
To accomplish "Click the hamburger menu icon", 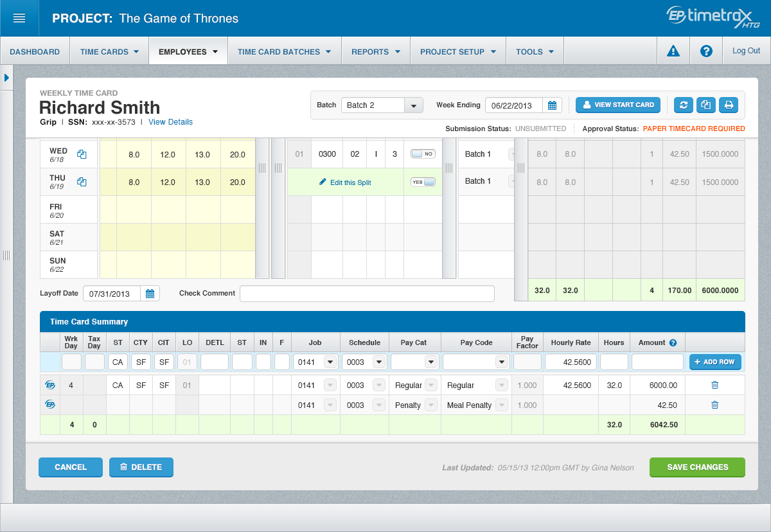I will (x=19, y=18).
